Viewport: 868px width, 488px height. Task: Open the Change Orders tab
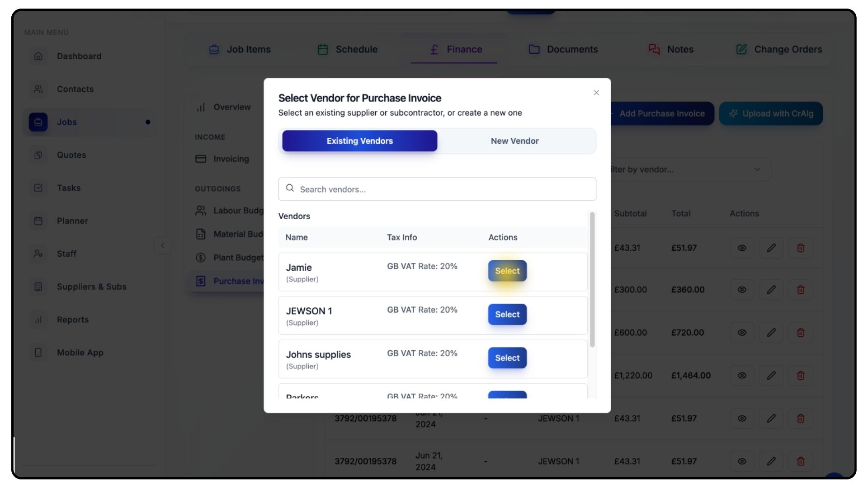click(779, 49)
